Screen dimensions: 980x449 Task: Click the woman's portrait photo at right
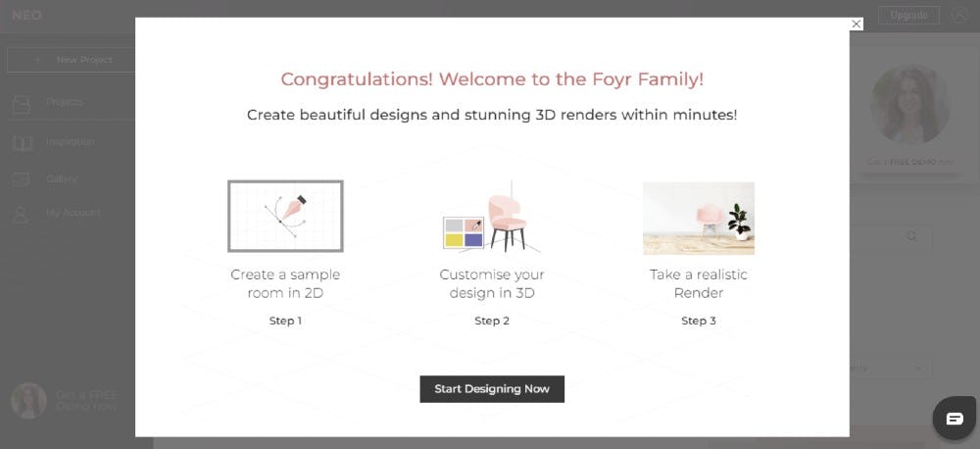(x=908, y=106)
